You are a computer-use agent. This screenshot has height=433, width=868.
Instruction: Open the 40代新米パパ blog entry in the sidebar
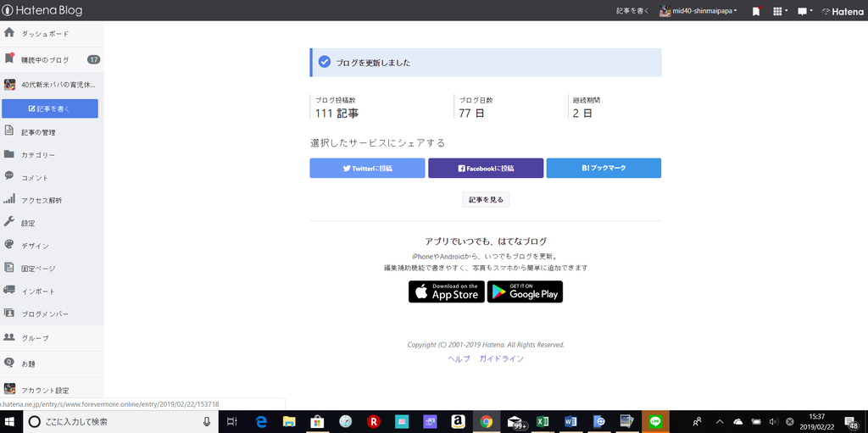(x=52, y=86)
